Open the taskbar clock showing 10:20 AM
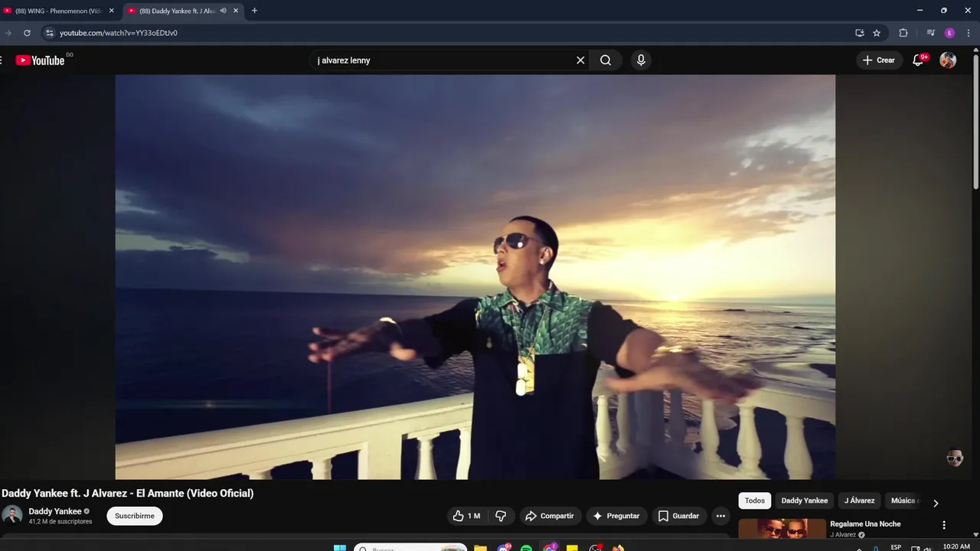The height and width of the screenshot is (551, 980). tap(956, 546)
